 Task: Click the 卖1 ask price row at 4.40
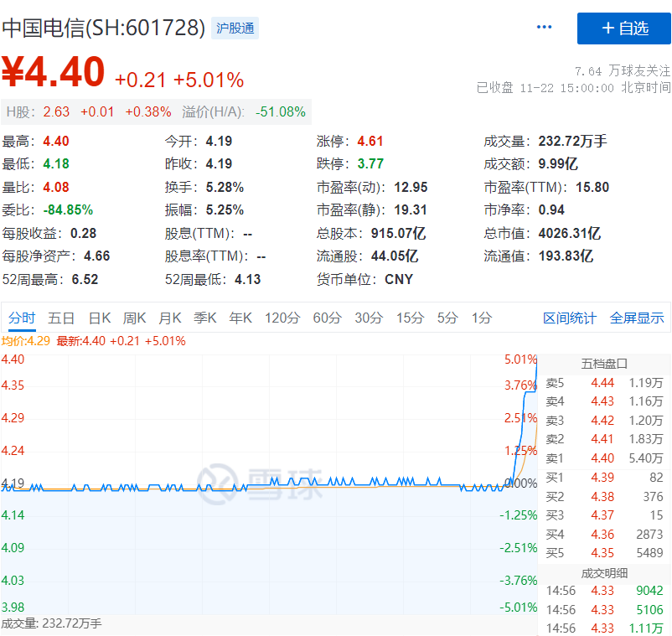pyautogui.click(x=603, y=458)
